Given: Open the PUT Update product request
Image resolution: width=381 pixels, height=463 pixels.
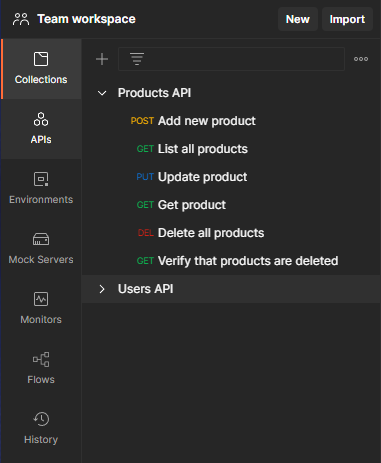Looking at the screenshot, I should coord(231,177).
